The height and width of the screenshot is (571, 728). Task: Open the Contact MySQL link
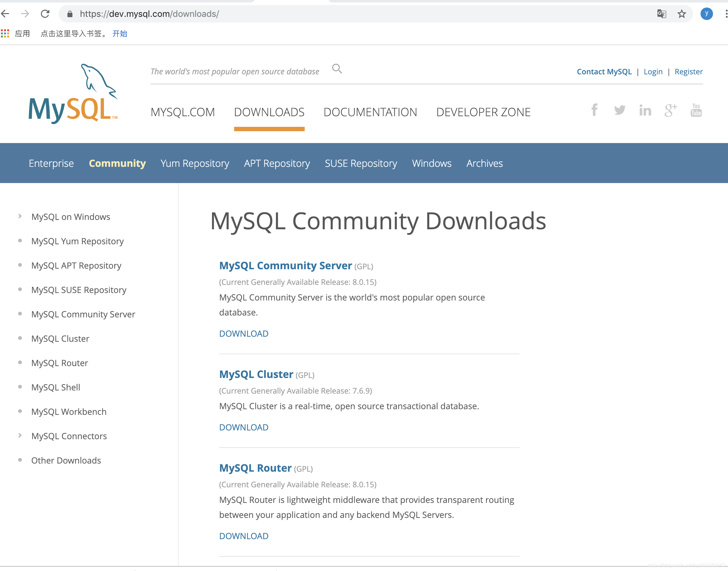pos(604,72)
